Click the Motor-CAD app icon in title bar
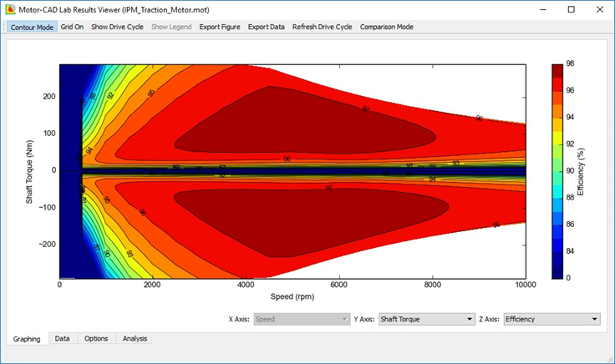 pyautogui.click(x=11, y=9)
